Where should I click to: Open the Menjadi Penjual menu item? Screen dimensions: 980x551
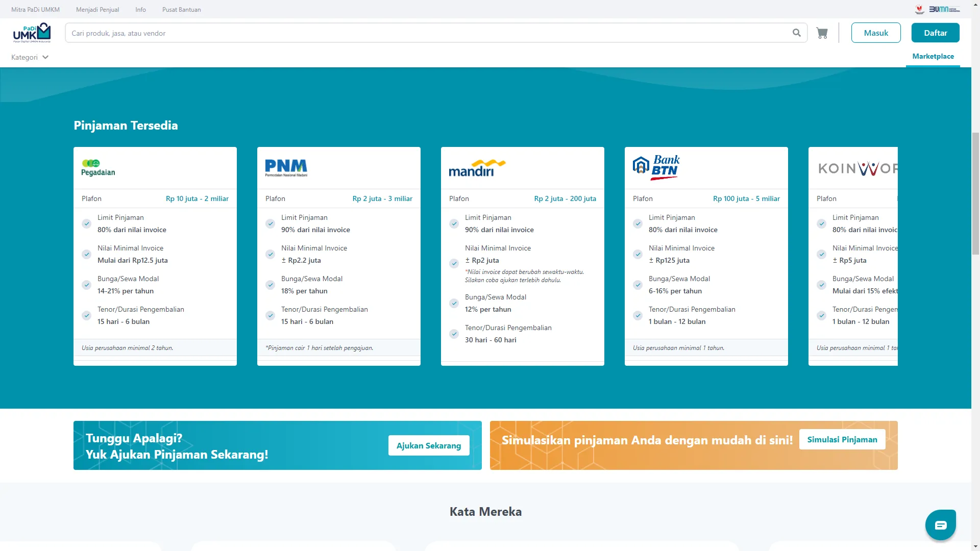tap(97, 10)
